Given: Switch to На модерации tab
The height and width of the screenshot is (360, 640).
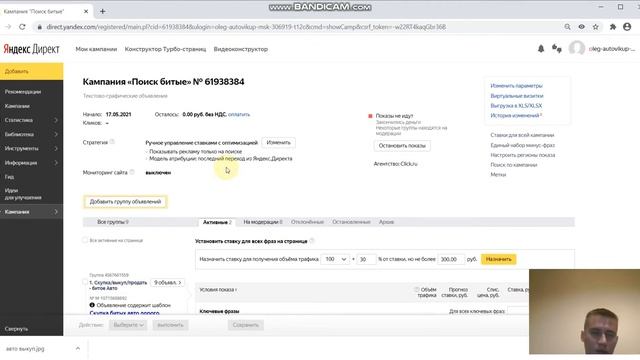Looking at the screenshot, I should 263,222.
